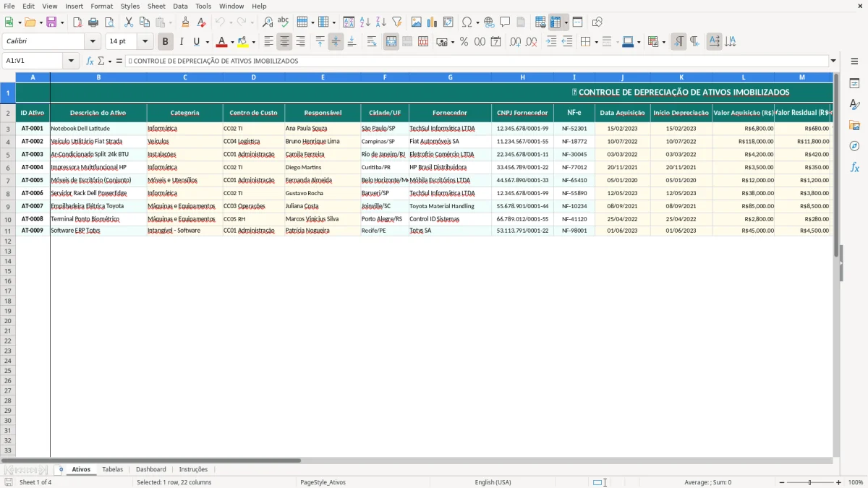Open the Data menu
The width and height of the screenshot is (868, 488).
point(179,6)
